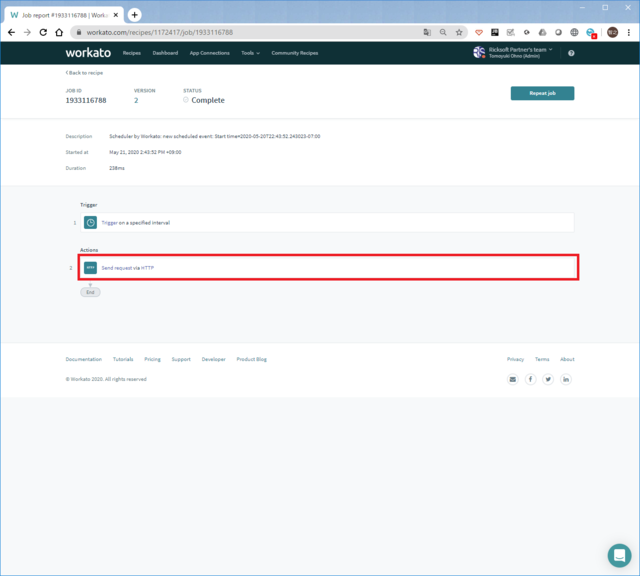The height and width of the screenshot is (576, 640).
Task: Open the chat support bubble
Action: tap(619, 555)
